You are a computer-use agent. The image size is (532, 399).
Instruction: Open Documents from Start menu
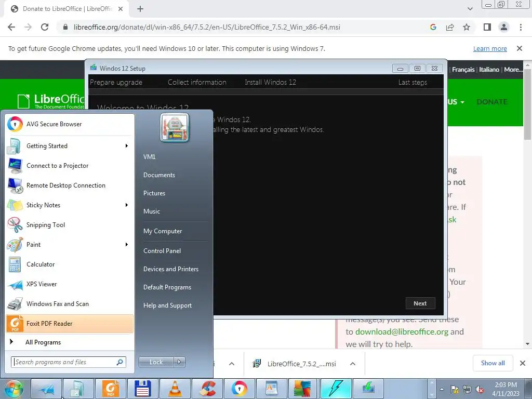point(159,175)
